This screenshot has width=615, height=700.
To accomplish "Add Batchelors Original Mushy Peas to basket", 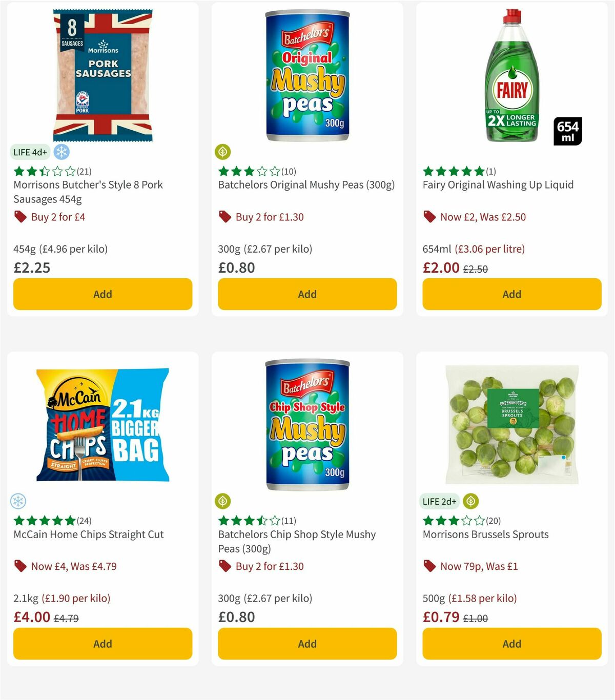I will click(x=306, y=294).
